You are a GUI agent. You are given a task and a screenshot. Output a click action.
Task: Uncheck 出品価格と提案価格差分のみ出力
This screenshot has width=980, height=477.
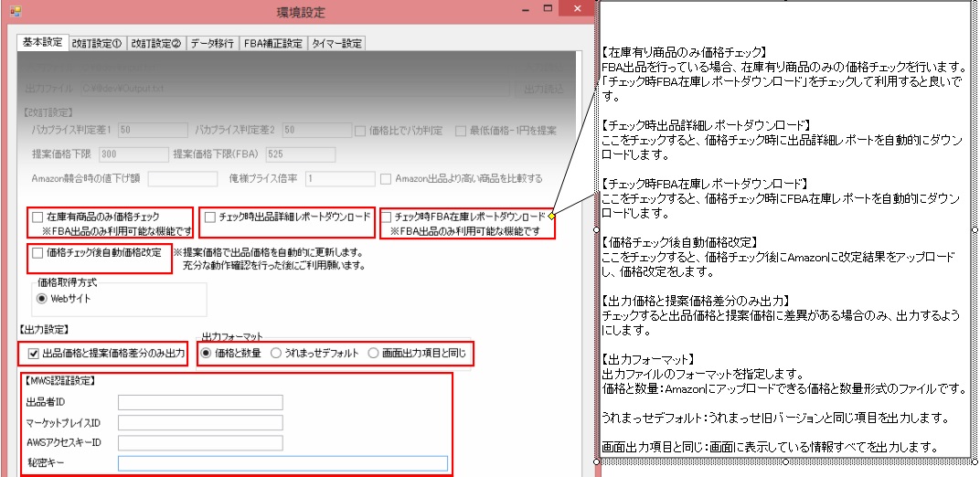point(33,354)
